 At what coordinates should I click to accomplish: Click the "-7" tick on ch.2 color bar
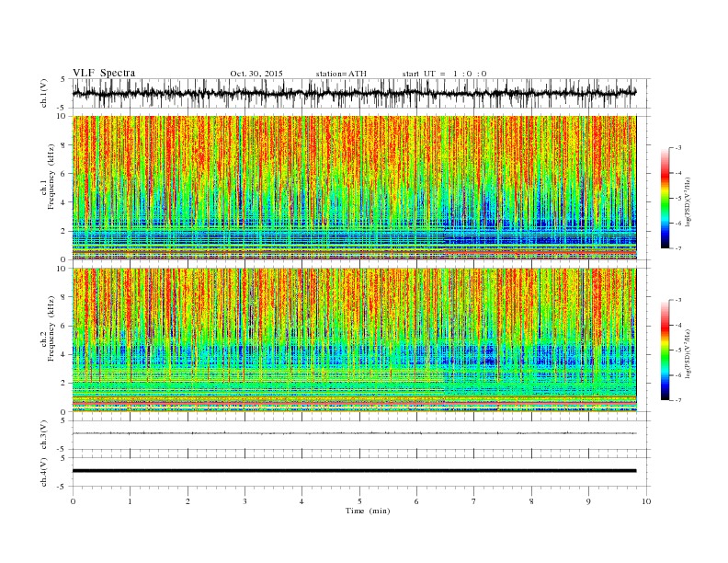678,400
